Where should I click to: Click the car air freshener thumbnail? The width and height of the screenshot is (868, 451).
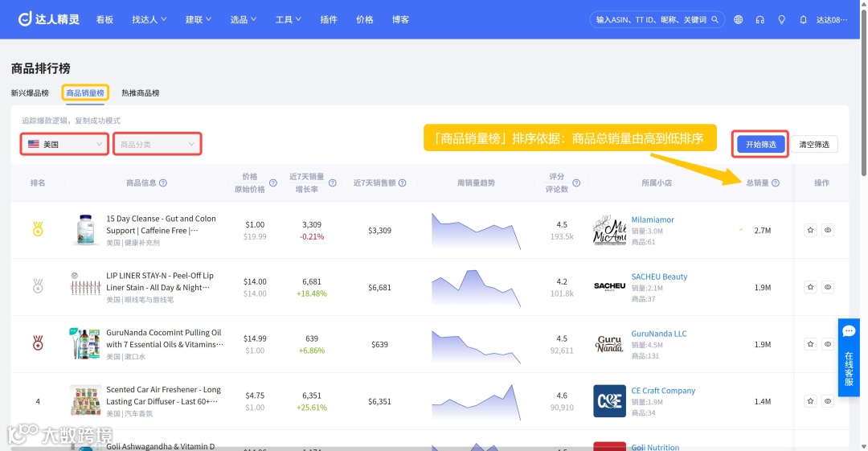pyautogui.click(x=86, y=400)
